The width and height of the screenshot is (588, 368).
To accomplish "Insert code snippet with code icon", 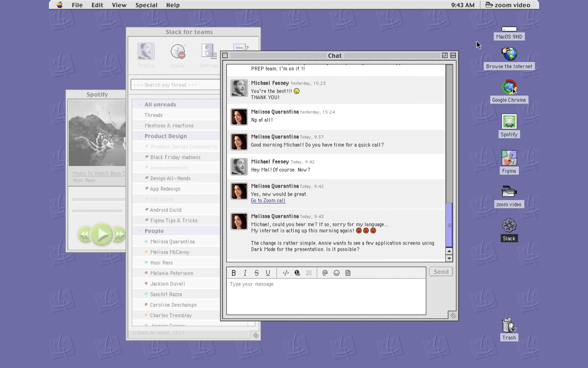I will (x=286, y=273).
